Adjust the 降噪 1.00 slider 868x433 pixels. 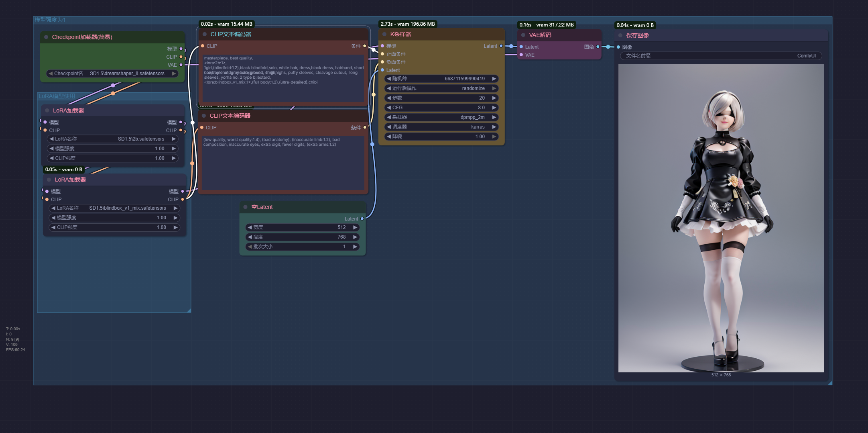[x=441, y=137]
